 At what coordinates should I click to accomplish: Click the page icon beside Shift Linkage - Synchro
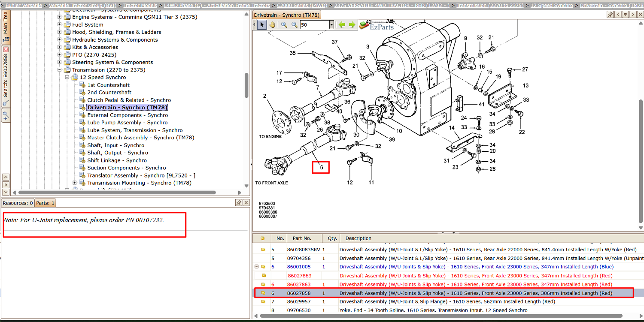click(x=83, y=160)
